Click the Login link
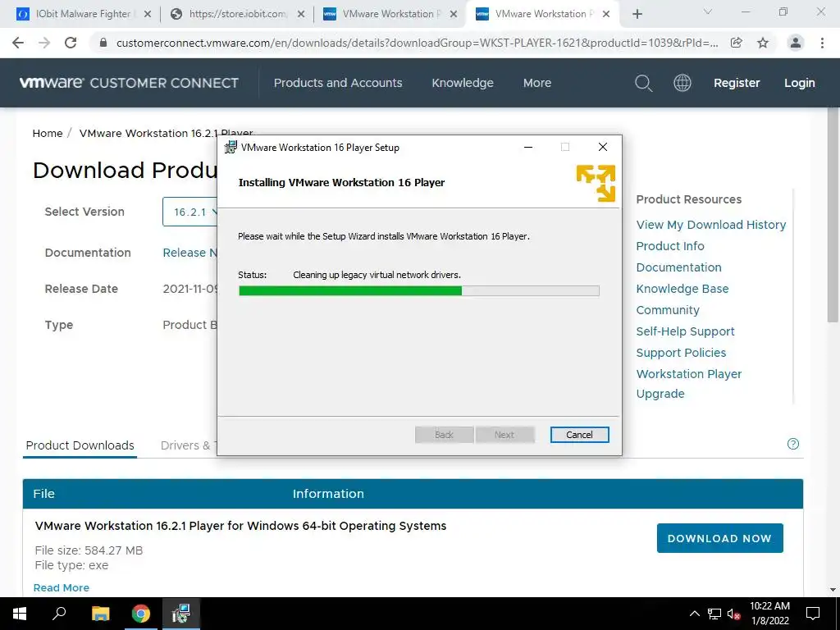 [799, 83]
